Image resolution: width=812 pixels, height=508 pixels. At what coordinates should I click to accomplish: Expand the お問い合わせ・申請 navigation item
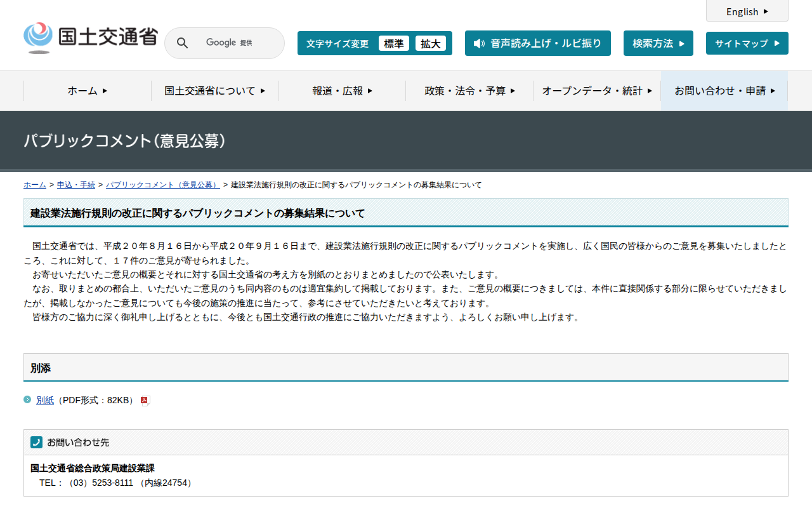(723, 90)
